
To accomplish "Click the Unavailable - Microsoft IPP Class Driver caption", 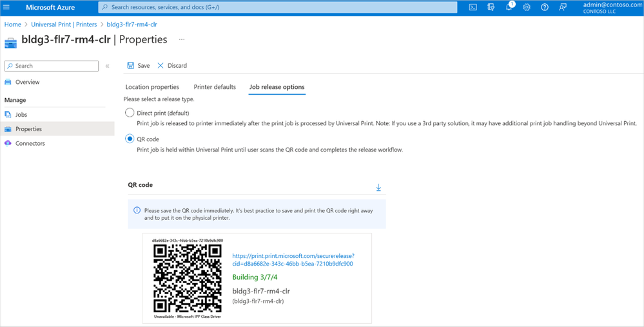I will tap(188, 317).
